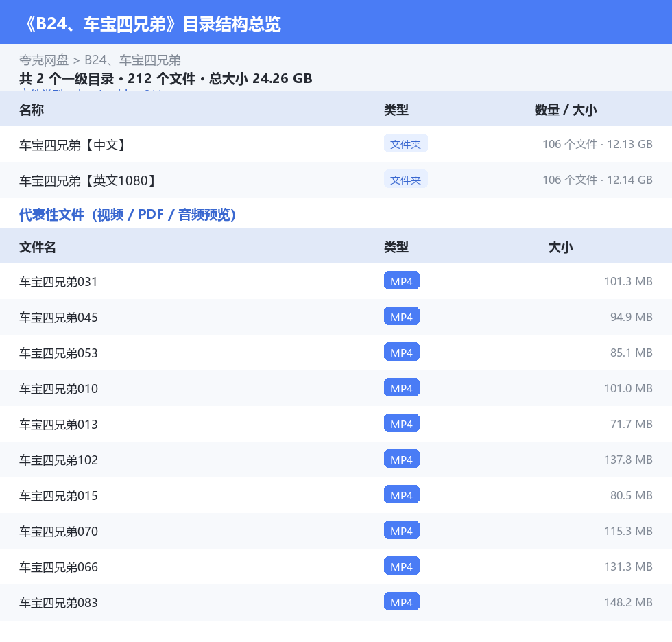
Task: Click MP4 badge for 车宝四兄弟015
Action: pos(402,494)
